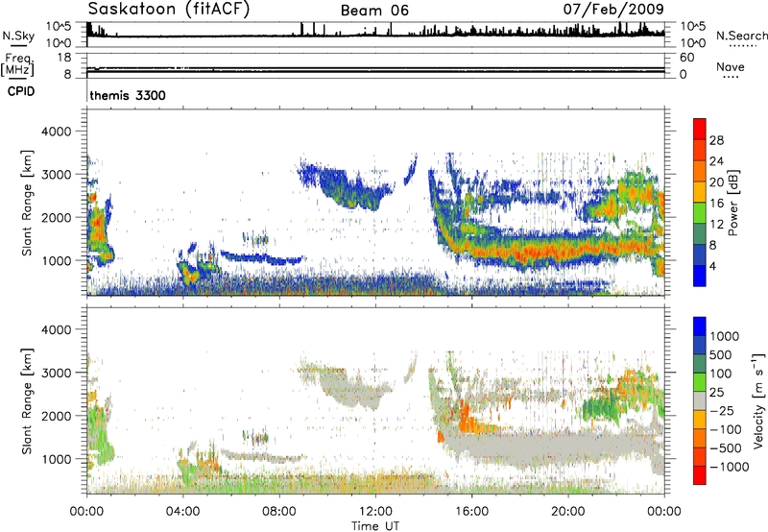768x532 pixels.
Task: Click the '-500' velocity colorbar label
Action: [726, 448]
